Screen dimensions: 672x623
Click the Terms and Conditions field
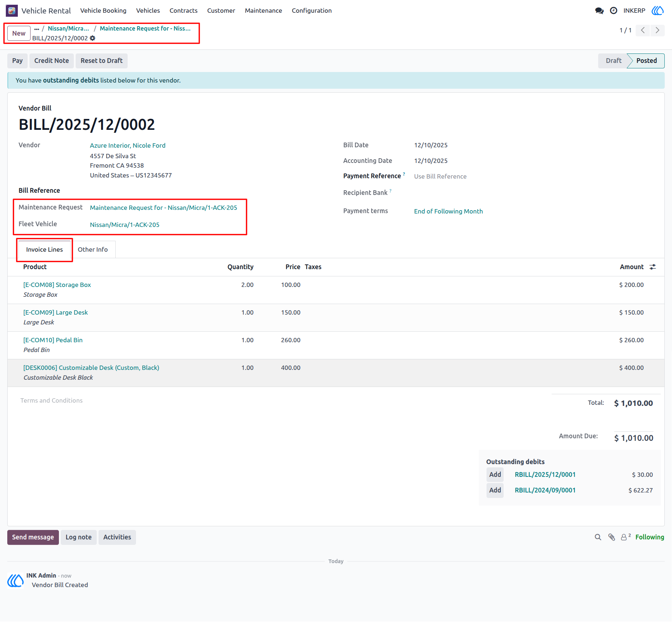(x=51, y=400)
